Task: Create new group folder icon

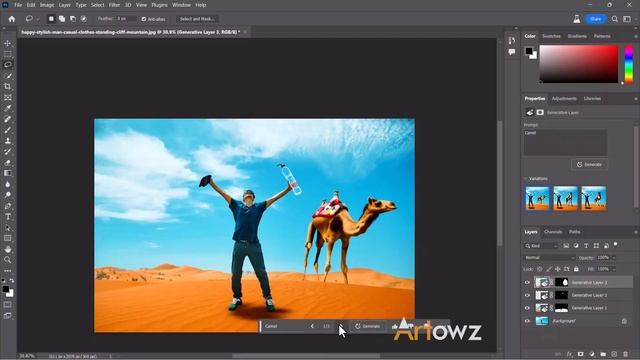Action: coord(603,354)
